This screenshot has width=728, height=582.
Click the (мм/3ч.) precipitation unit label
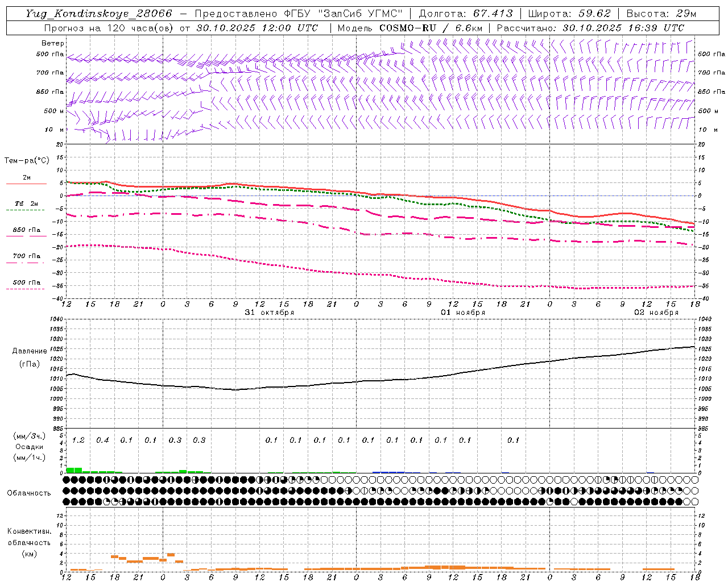click(x=29, y=436)
